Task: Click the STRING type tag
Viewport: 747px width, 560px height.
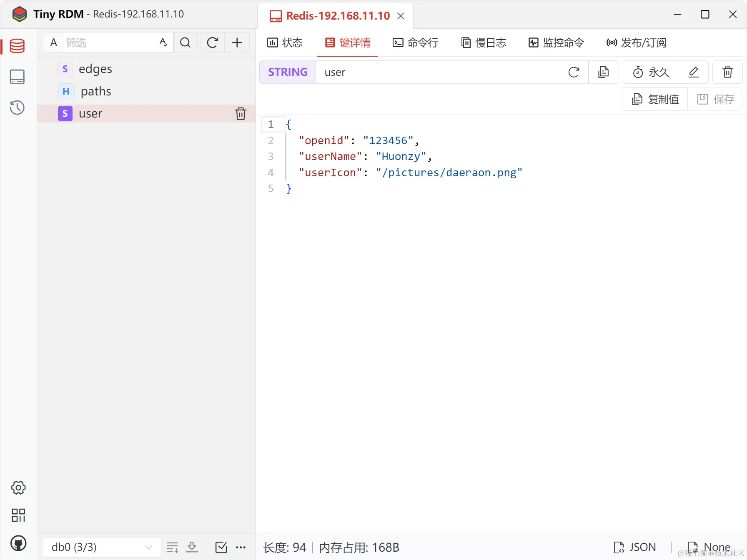Action: (x=288, y=72)
